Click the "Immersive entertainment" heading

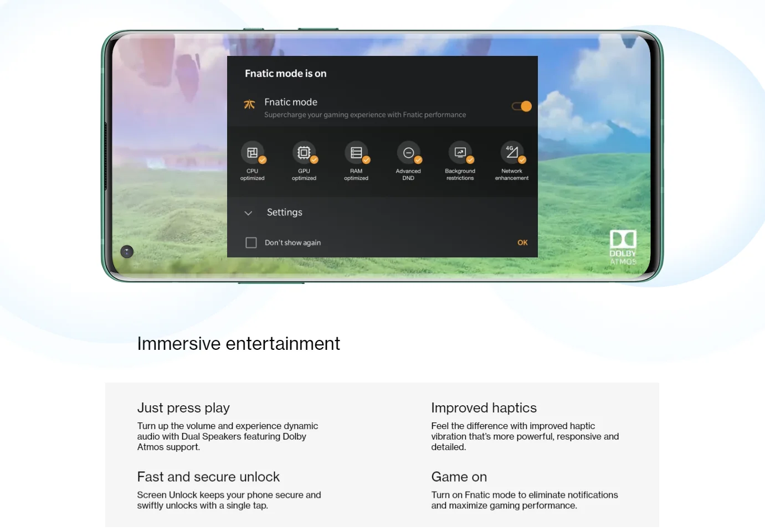point(239,344)
